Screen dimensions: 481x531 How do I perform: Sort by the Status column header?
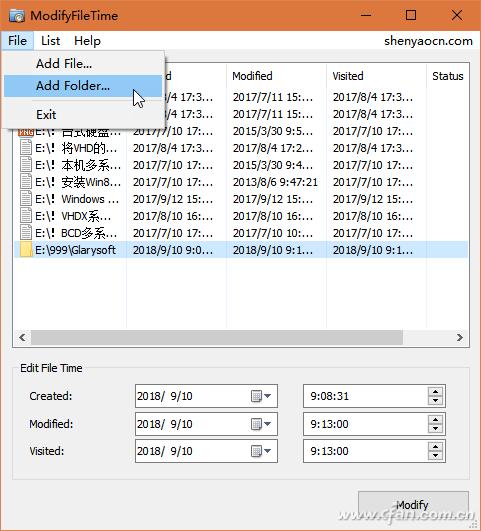(447, 76)
